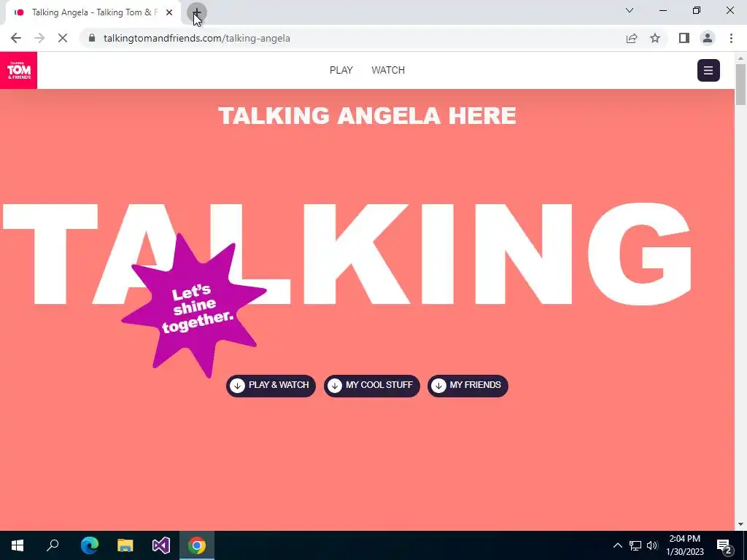The width and height of the screenshot is (747, 560).
Task: Close the Talking Angela tab
Action: tap(169, 12)
